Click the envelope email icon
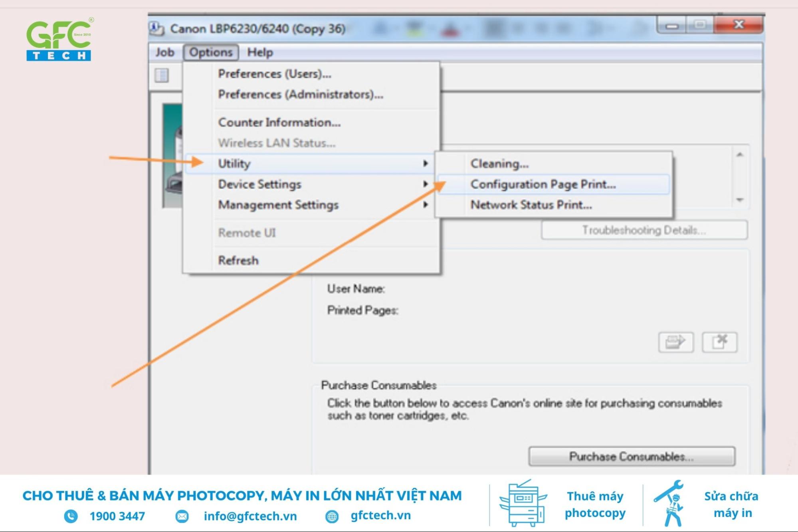 (x=182, y=516)
